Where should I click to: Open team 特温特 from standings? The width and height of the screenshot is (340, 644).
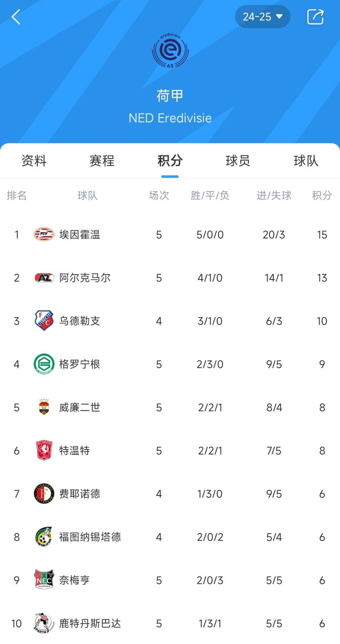[x=74, y=450]
